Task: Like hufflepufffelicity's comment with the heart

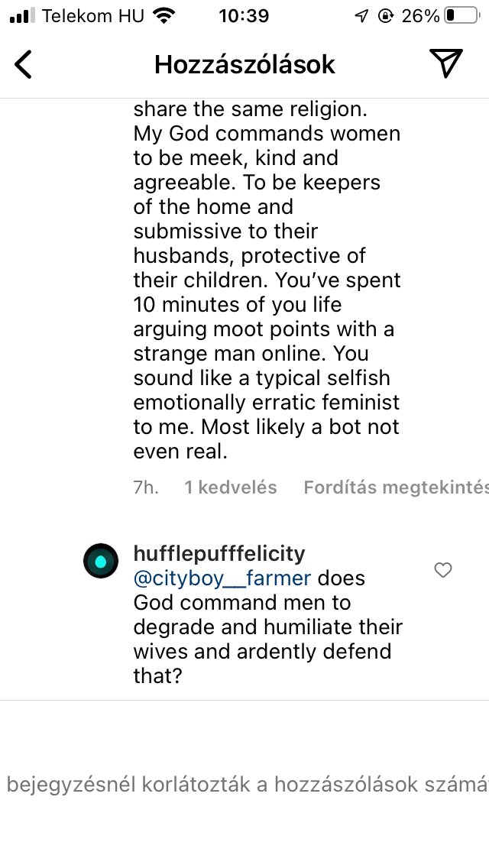Action: (x=443, y=570)
